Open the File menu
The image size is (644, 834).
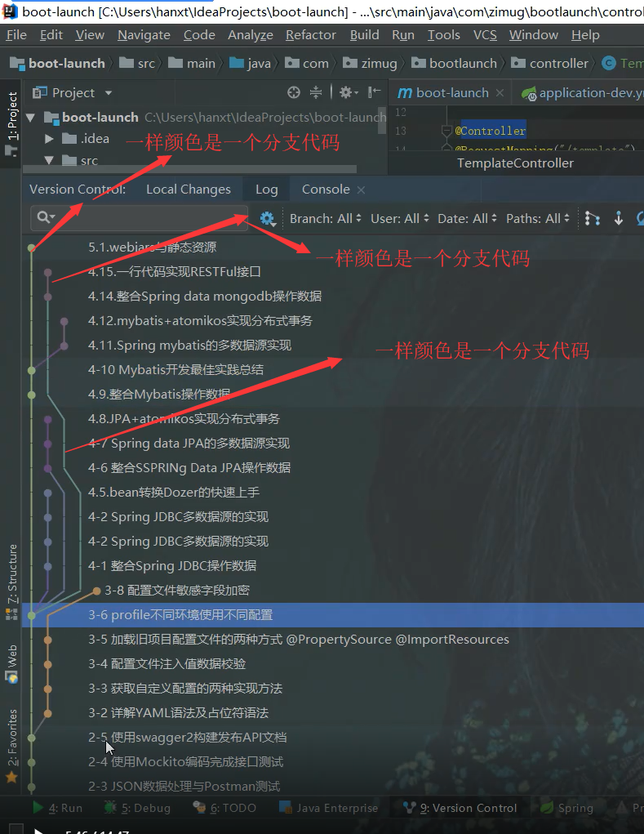(16, 34)
